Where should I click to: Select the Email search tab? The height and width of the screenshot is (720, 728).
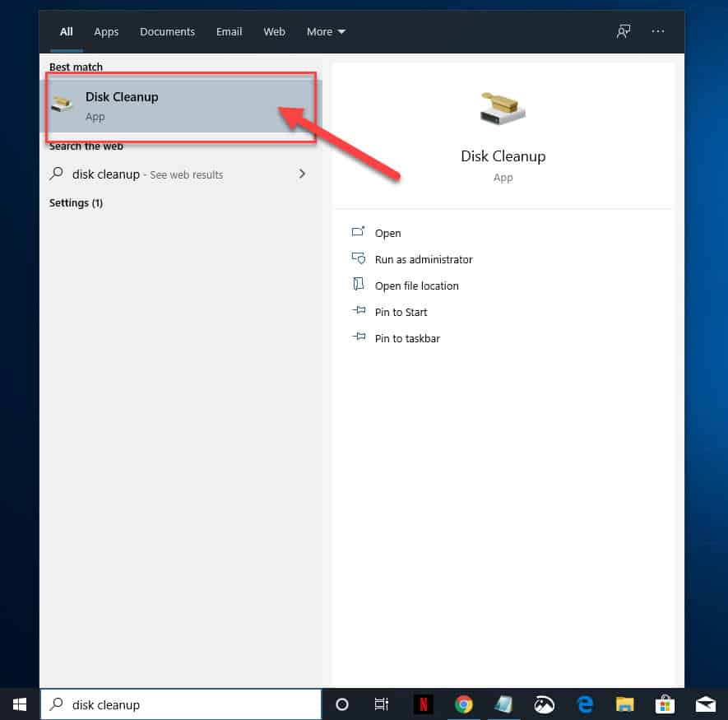tap(229, 31)
